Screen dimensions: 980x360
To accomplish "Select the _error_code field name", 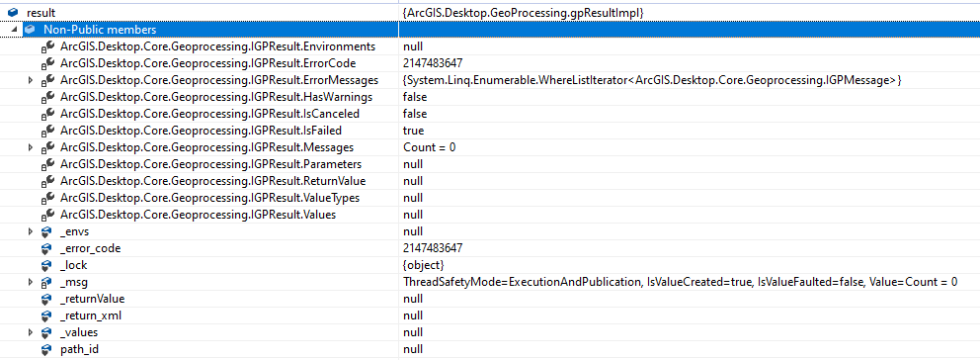I will click(x=91, y=248).
